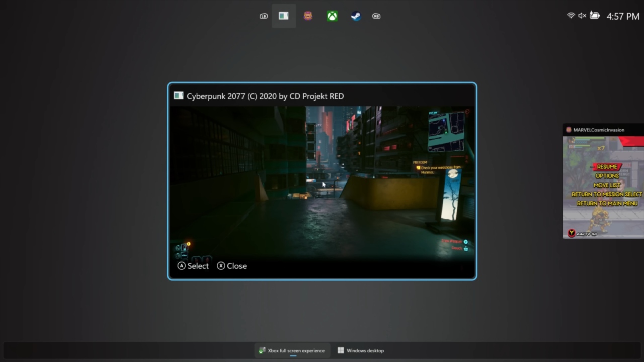Image resolution: width=644 pixels, height=362 pixels.
Task: Choose Select with the A button prompt
Action: click(x=193, y=266)
